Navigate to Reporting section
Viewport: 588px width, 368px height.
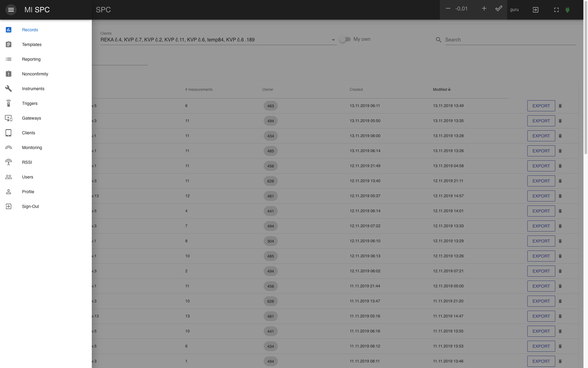(31, 59)
